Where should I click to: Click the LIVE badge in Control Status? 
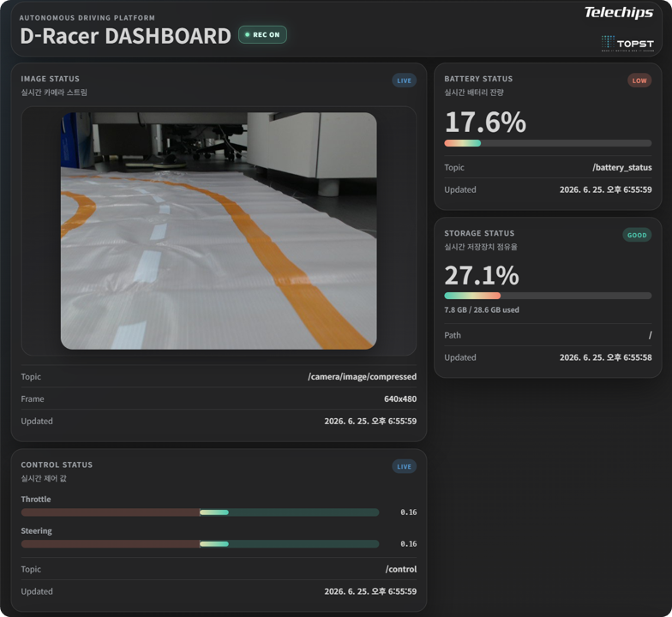coord(405,466)
